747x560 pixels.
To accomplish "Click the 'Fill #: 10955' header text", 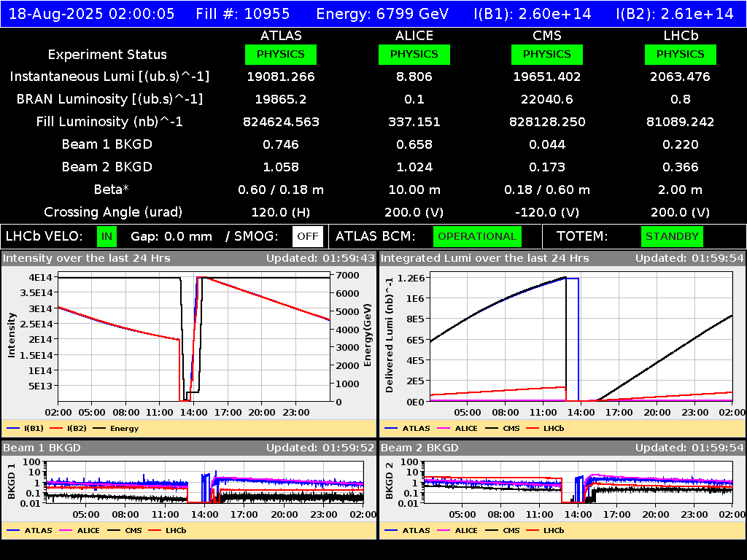I will pyautogui.click(x=242, y=14).
